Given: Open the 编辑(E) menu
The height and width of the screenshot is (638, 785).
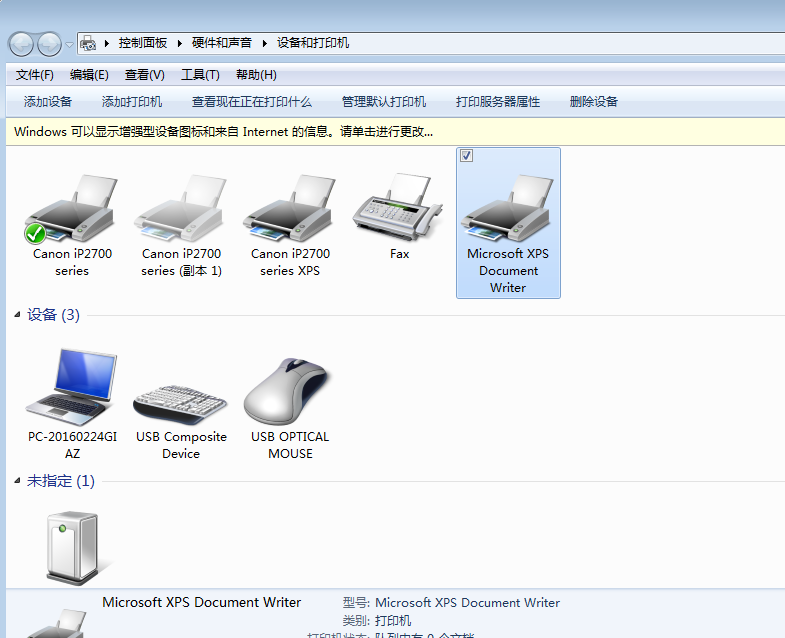Looking at the screenshot, I should [x=89, y=75].
